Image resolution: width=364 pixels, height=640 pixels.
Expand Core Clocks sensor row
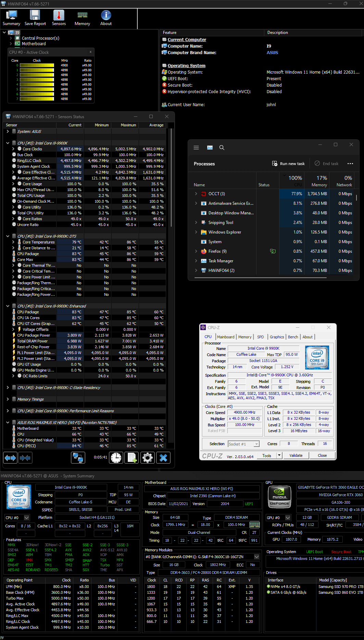click(x=13, y=149)
